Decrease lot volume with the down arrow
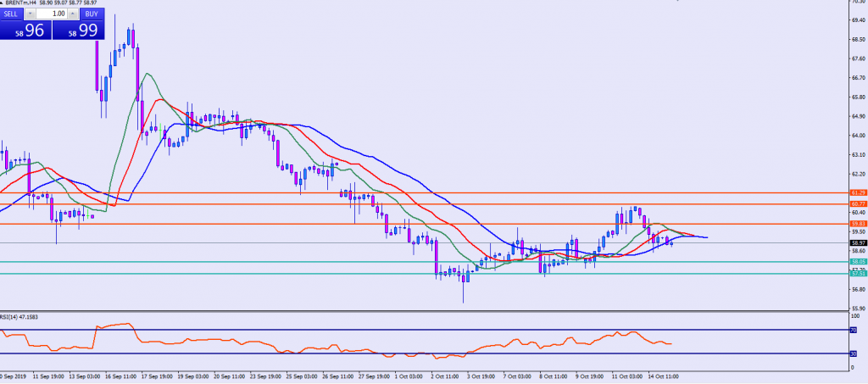 click(x=32, y=14)
